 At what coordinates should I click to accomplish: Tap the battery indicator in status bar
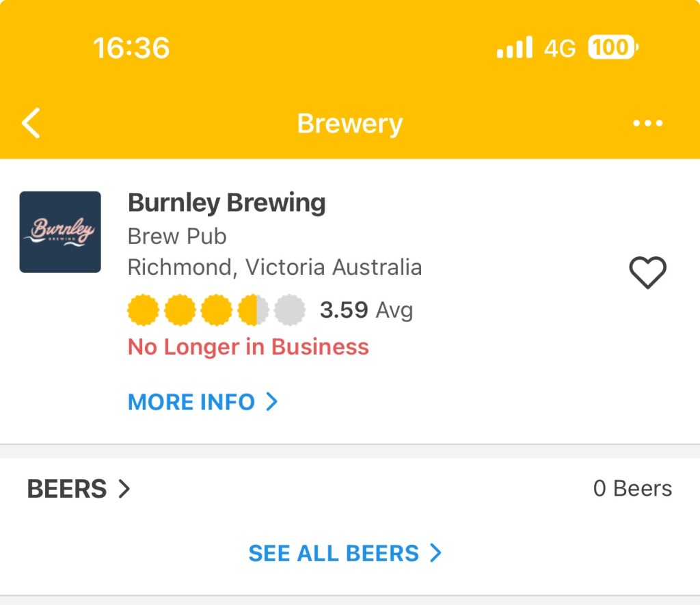click(x=613, y=48)
